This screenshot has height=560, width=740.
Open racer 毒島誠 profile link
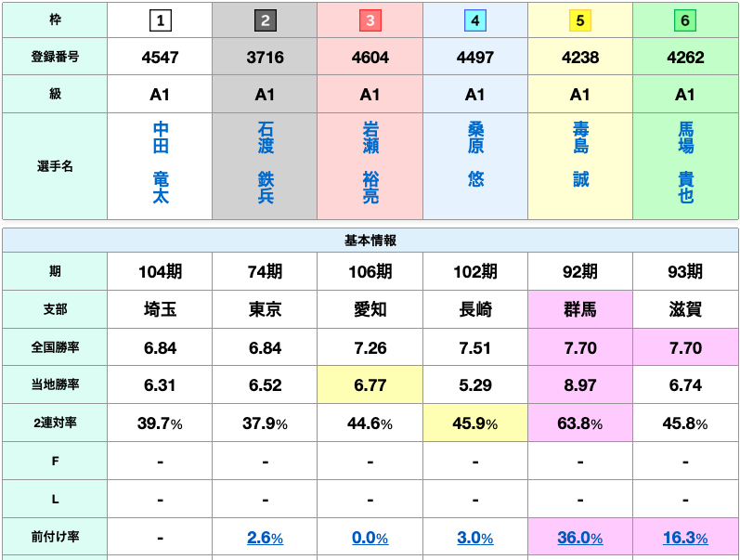coord(581,154)
